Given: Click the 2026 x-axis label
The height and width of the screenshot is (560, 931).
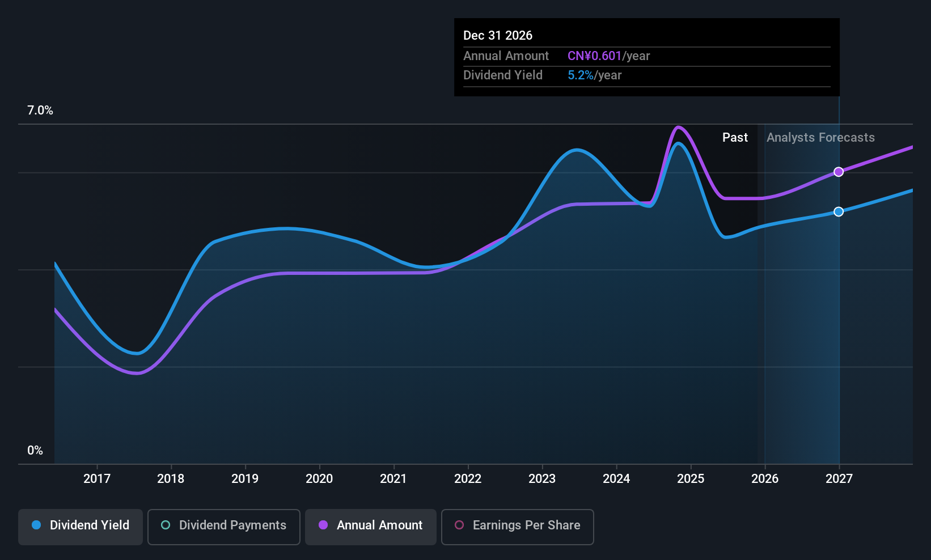Looking at the screenshot, I should [765, 479].
